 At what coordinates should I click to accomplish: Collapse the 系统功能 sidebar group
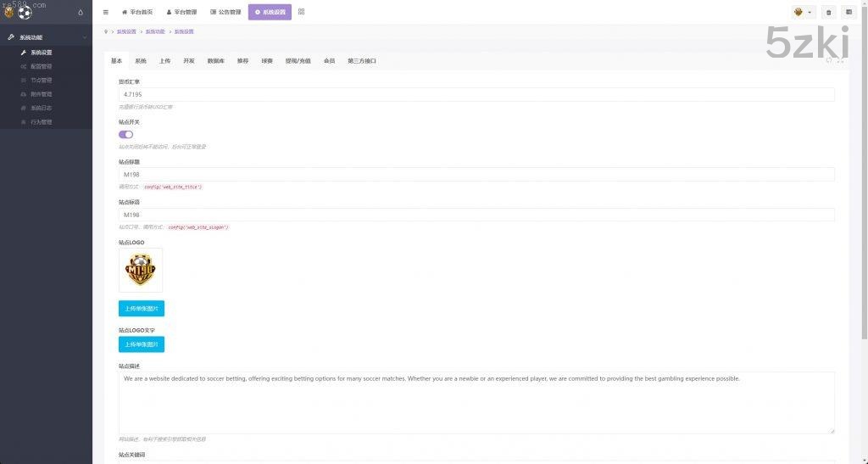point(46,37)
